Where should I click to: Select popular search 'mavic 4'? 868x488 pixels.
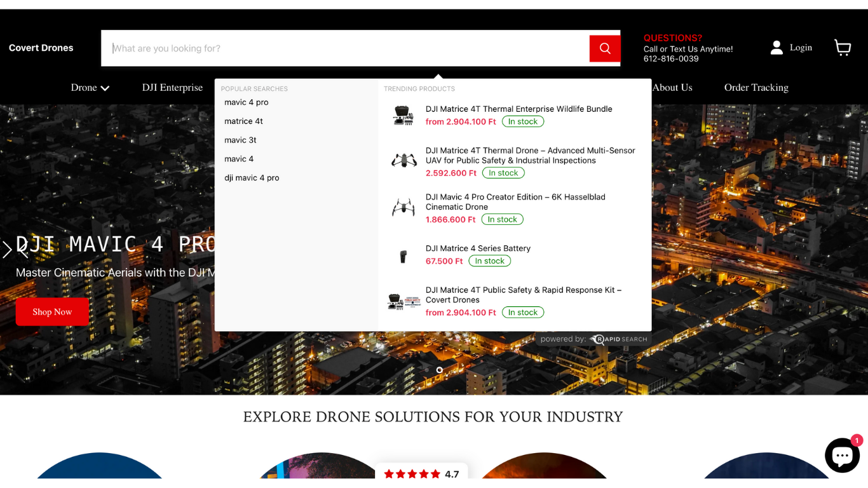pos(239,159)
